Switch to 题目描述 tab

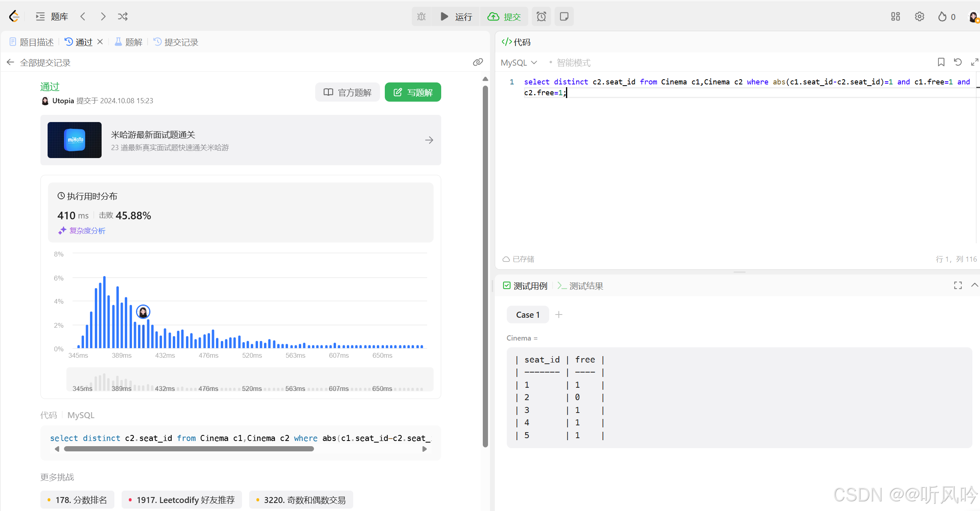click(32, 42)
